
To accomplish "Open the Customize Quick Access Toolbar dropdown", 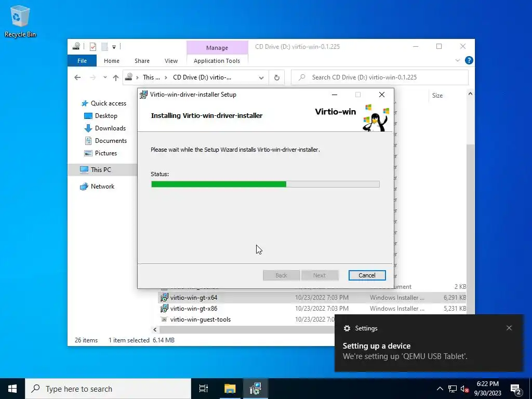I will pos(114,47).
